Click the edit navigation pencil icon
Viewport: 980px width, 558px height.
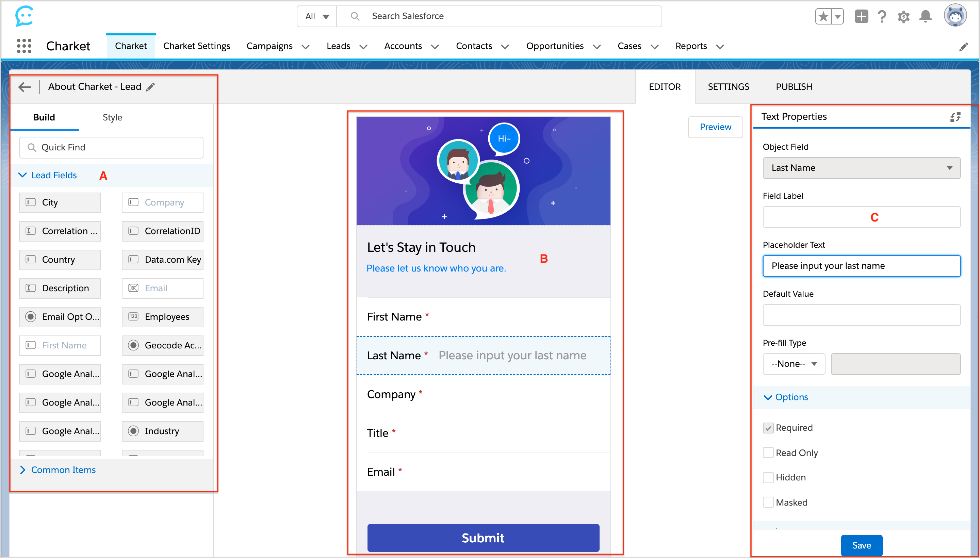point(964,47)
